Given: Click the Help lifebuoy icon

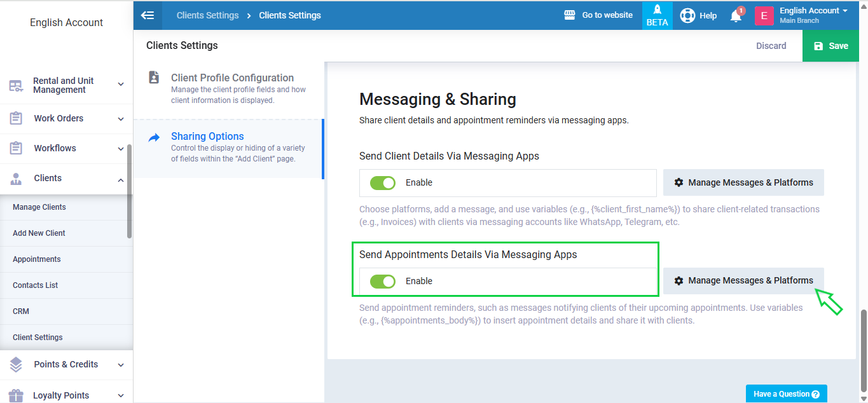Looking at the screenshot, I should (x=687, y=15).
